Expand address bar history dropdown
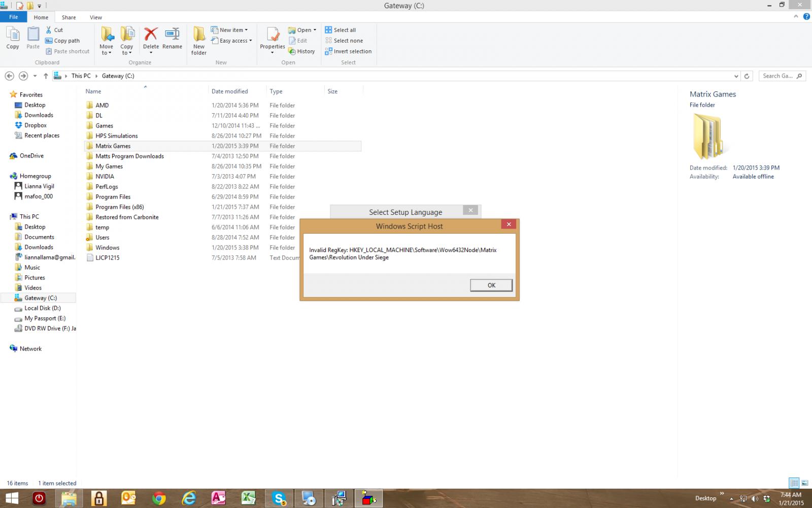Image resolution: width=812 pixels, height=508 pixels. tap(736, 76)
